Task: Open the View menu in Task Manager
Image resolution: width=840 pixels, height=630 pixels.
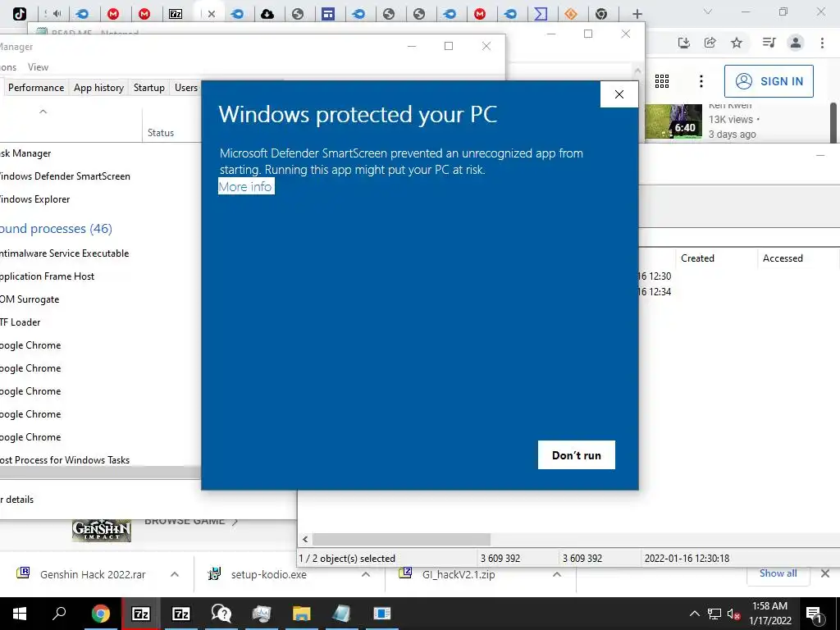Action: click(x=38, y=67)
